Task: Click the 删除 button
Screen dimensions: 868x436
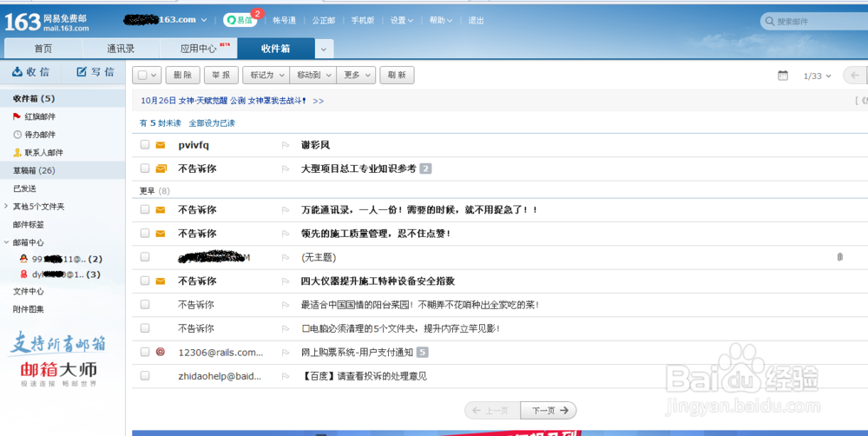Action: [x=182, y=76]
